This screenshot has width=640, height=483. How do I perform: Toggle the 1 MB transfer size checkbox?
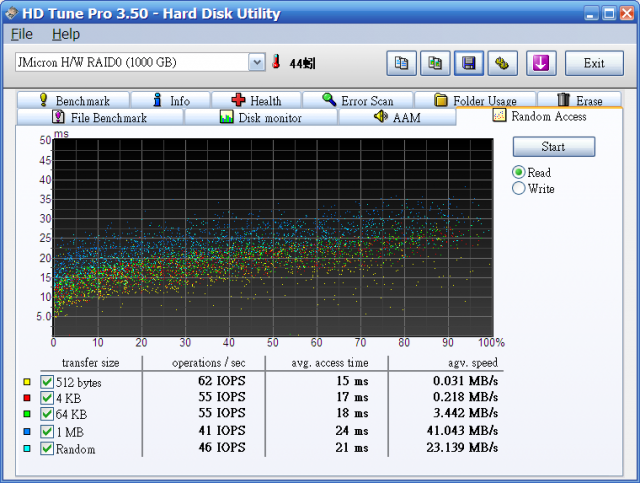click(x=47, y=431)
